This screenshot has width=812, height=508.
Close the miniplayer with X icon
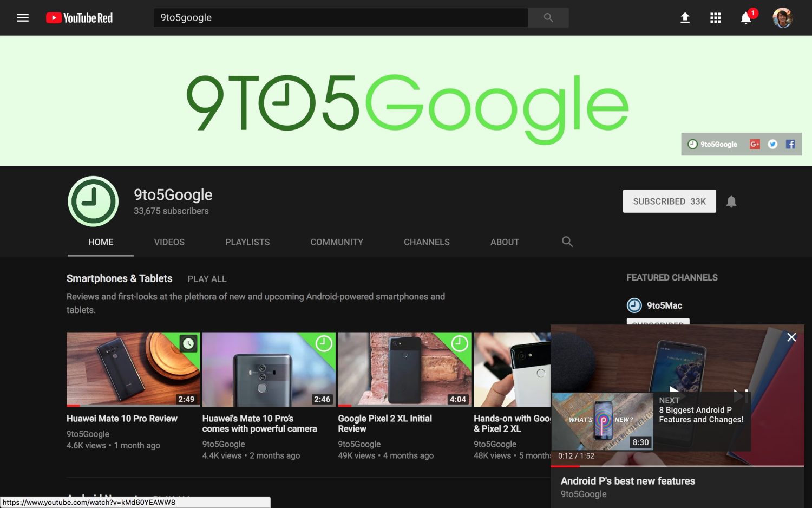tap(791, 337)
